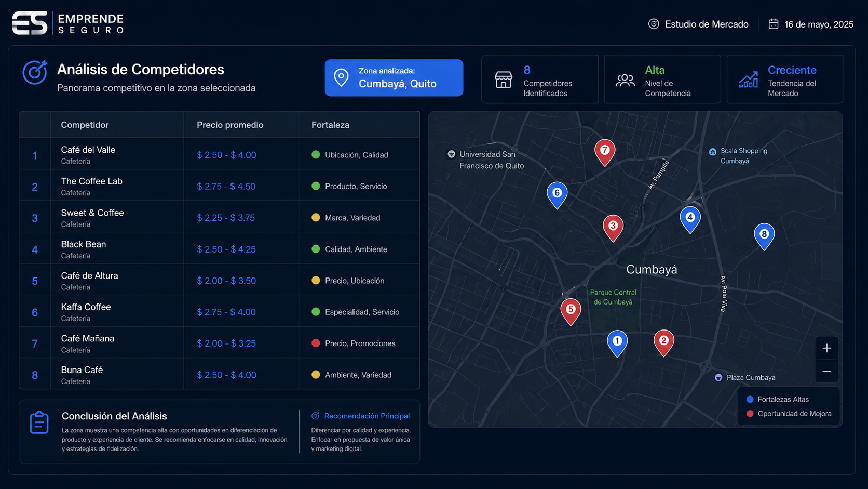Zoom out the map with minus button
The image size is (868, 489).
827,371
